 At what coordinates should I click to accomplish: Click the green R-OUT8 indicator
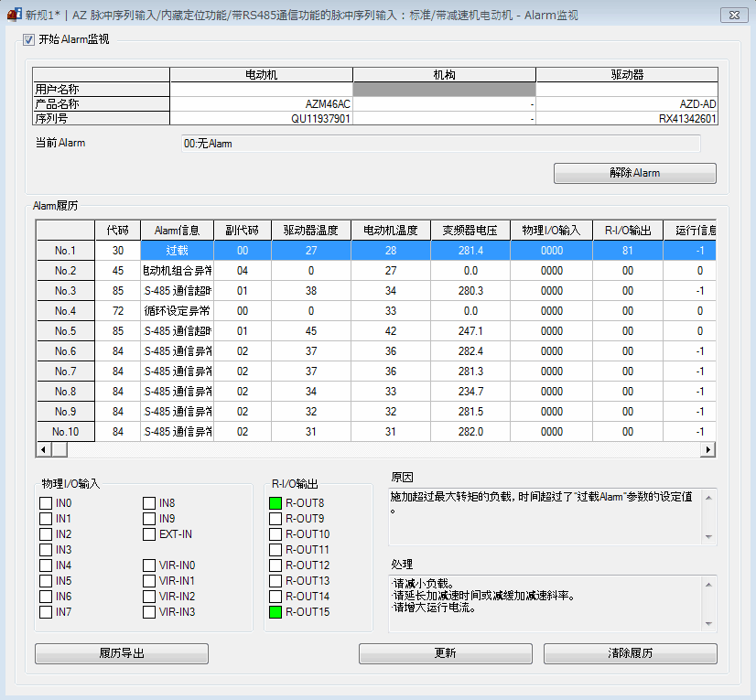pyautogui.click(x=275, y=503)
